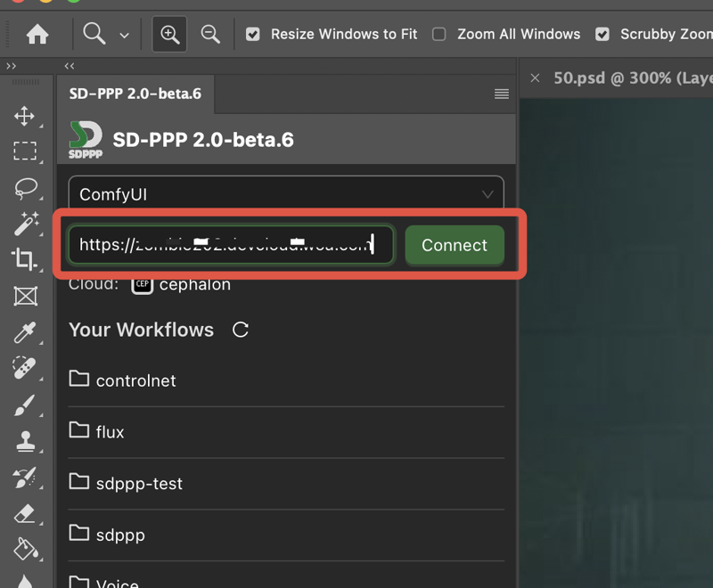713x588 pixels.
Task: Select the Spot Healing Brush tool
Action: coord(24,368)
